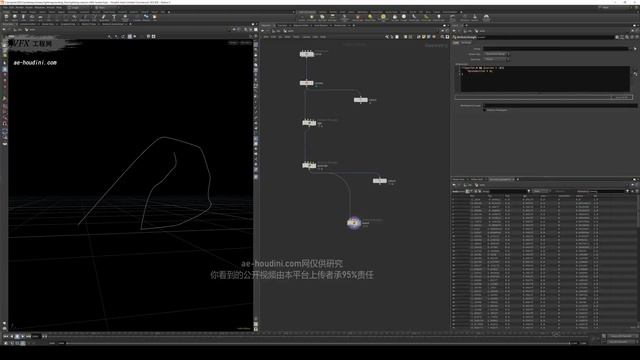Select the third node in main chain
The height and width of the screenshot is (360, 640).
click(x=309, y=122)
